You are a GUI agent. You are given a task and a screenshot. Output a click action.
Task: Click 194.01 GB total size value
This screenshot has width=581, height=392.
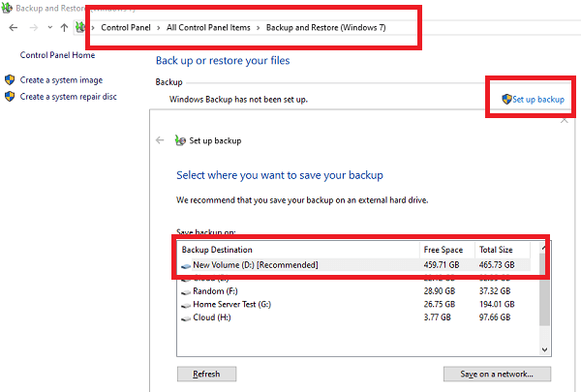pos(497,305)
